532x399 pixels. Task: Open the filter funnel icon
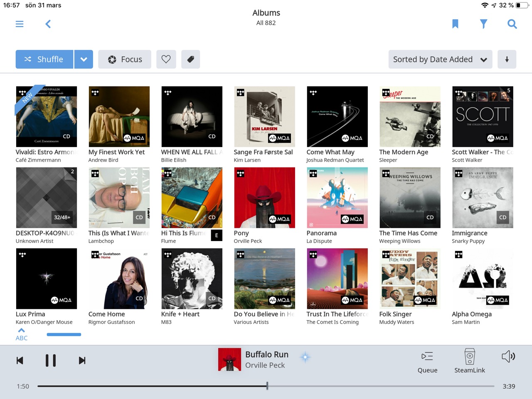[483, 24]
